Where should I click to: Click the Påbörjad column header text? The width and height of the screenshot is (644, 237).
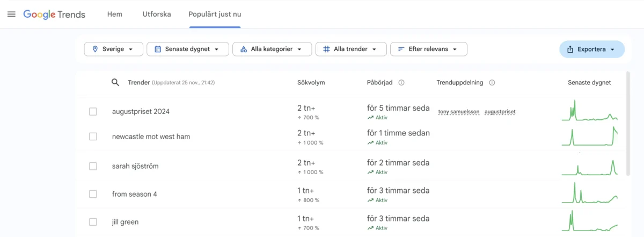(x=380, y=83)
